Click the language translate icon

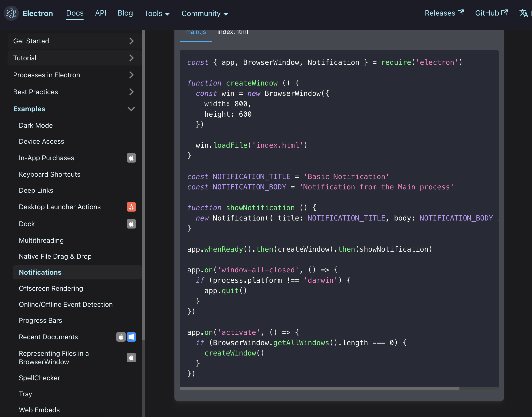(x=524, y=13)
